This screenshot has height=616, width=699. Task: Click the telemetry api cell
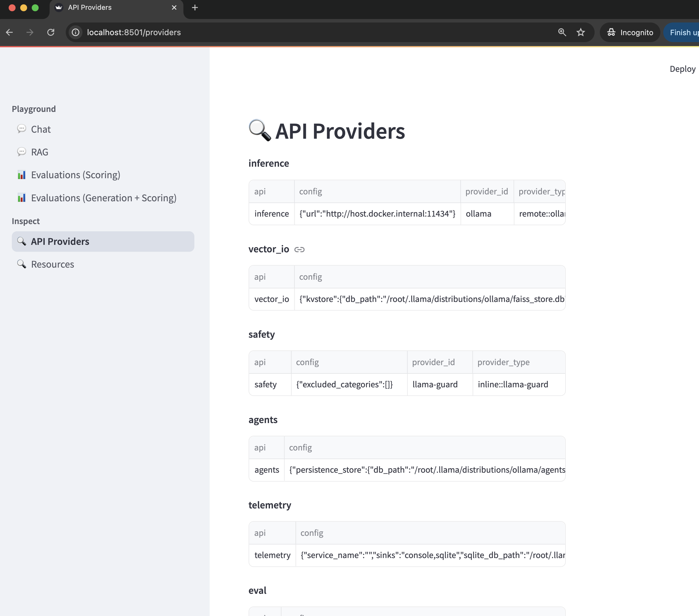coord(272,555)
